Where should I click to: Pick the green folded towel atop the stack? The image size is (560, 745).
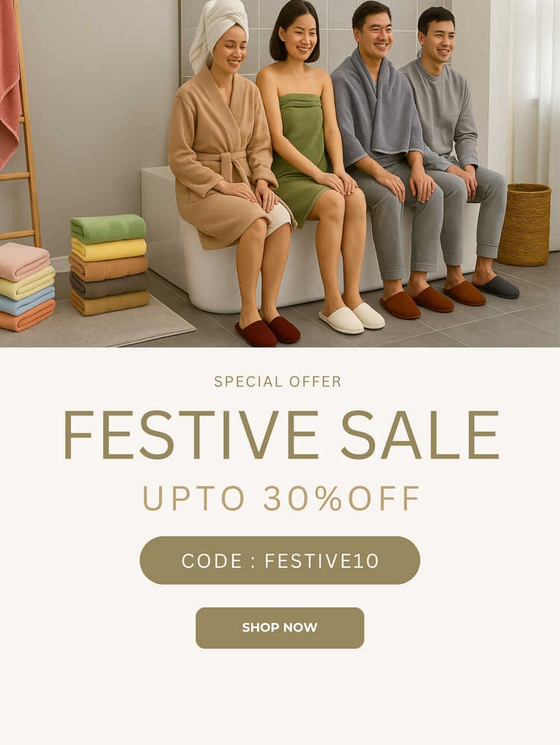tap(108, 228)
